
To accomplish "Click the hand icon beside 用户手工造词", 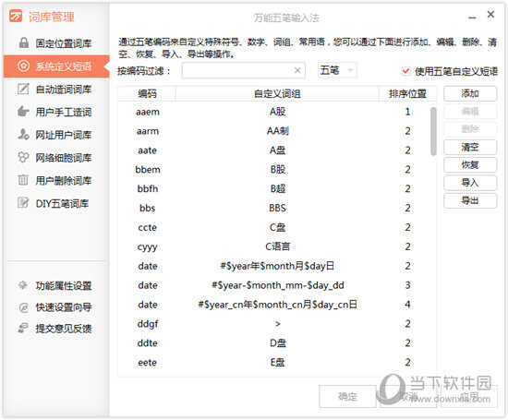I will click(23, 112).
